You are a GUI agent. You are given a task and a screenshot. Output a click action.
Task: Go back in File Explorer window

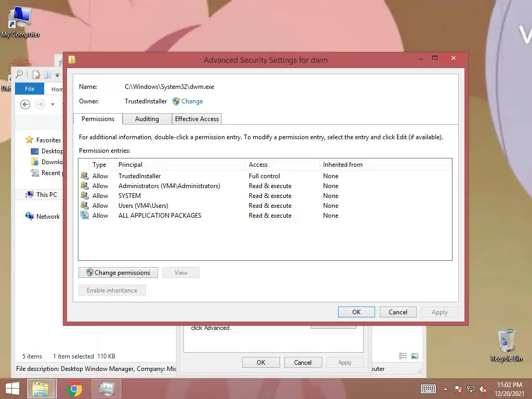pyautogui.click(x=25, y=104)
